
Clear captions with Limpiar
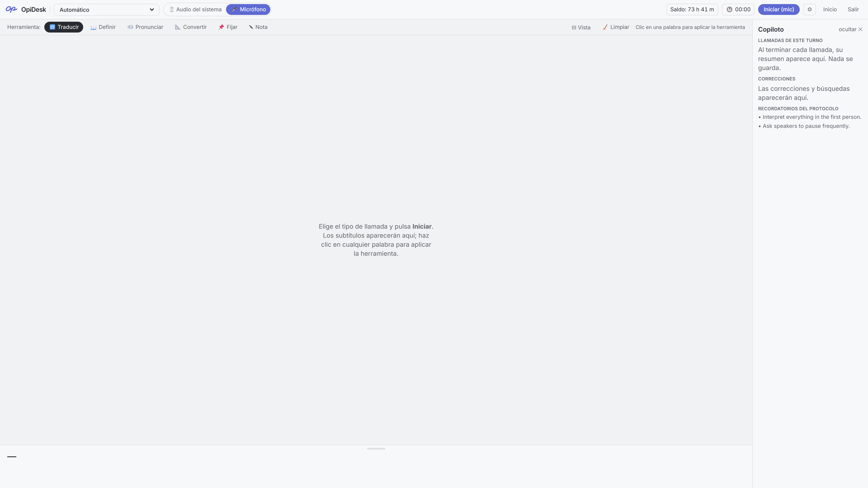tap(616, 27)
